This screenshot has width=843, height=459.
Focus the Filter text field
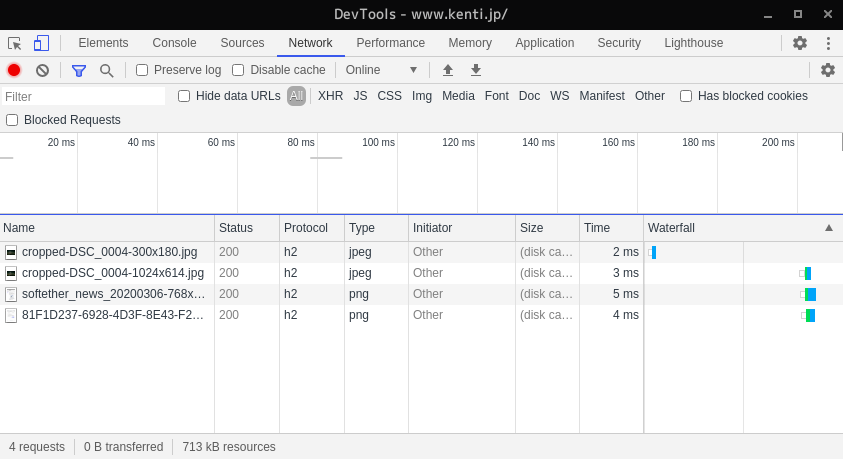(x=83, y=97)
